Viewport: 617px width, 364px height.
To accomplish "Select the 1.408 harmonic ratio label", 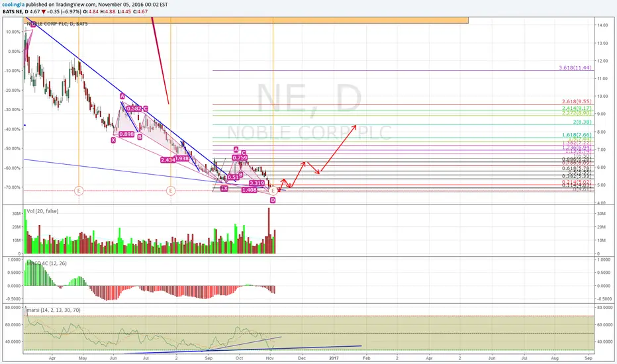I will click(x=250, y=190).
